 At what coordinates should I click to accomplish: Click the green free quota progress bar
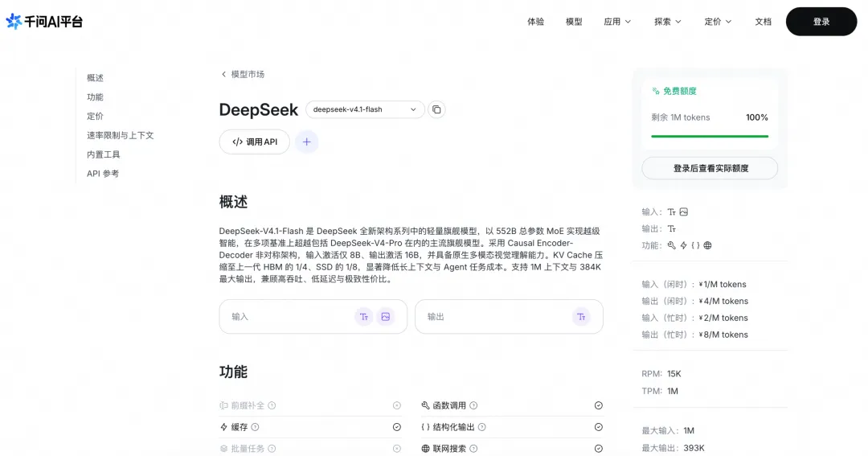[710, 136]
